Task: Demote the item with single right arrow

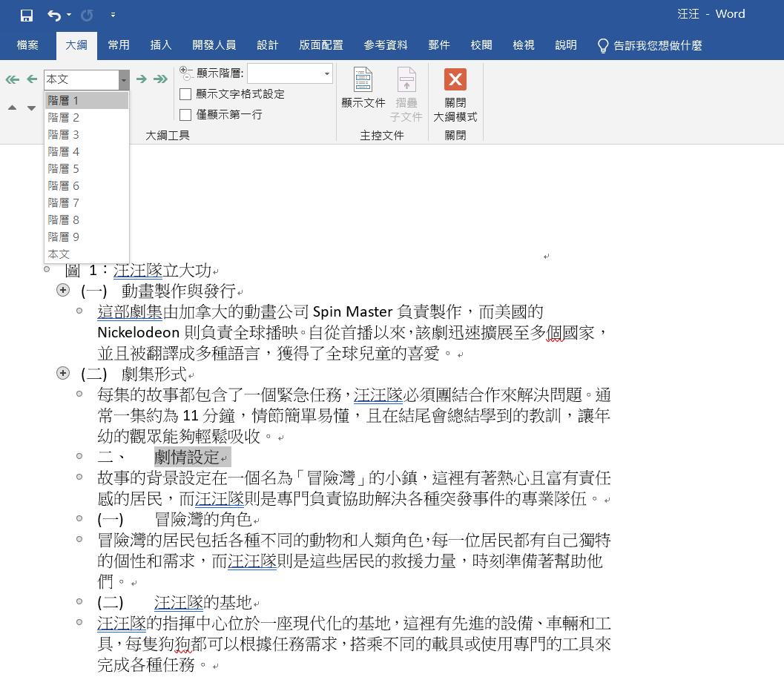Action: click(142, 79)
